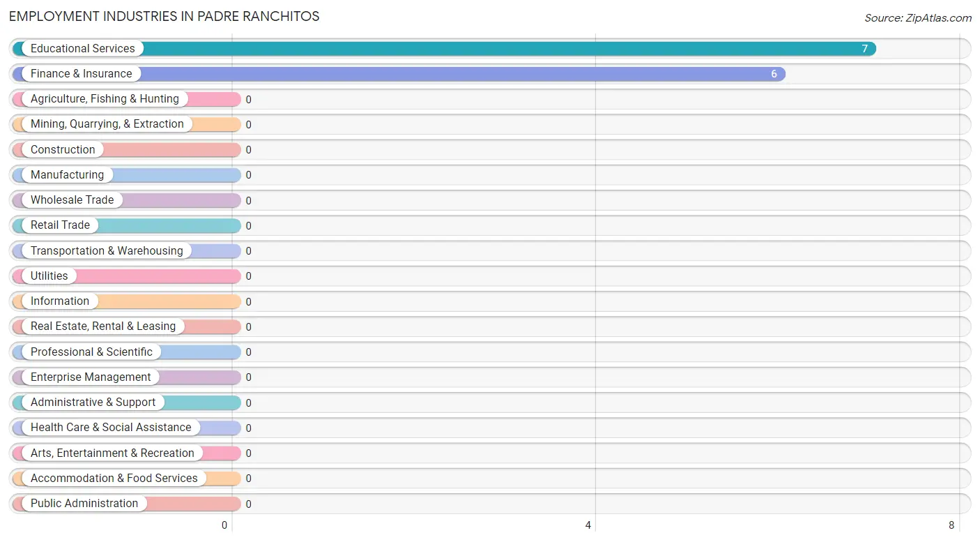Click the 0 value next to Construction bar
This screenshot has height=542, width=980.
(248, 150)
